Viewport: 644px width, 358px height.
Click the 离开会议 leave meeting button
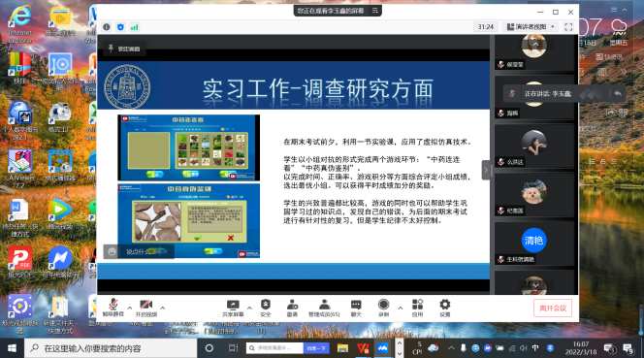click(553, 309)
